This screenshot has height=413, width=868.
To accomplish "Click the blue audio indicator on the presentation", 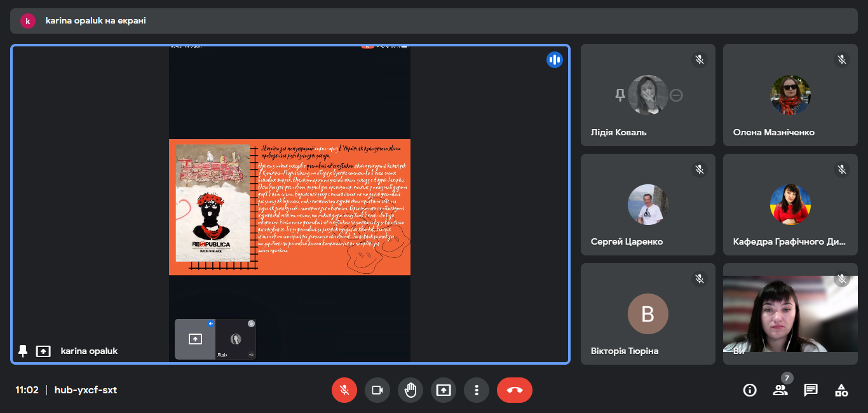I will 555,60.
